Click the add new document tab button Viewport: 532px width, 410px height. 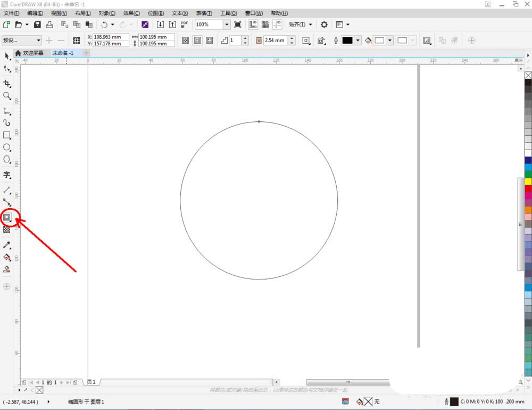pyautogui.click(x=86, y=53)
